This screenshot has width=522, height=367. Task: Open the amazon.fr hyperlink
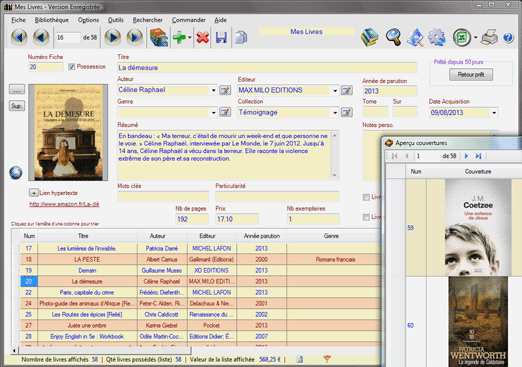pyautogui.click(x=64, y=204)
